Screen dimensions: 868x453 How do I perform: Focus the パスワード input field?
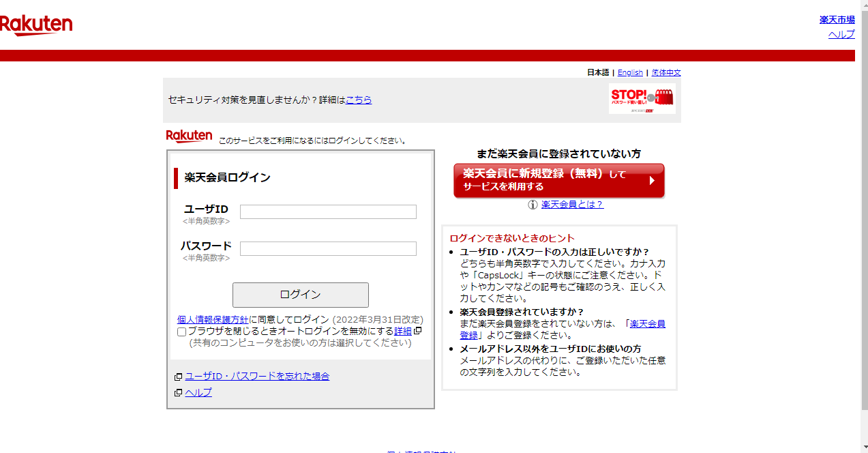[x=328, y=249]
